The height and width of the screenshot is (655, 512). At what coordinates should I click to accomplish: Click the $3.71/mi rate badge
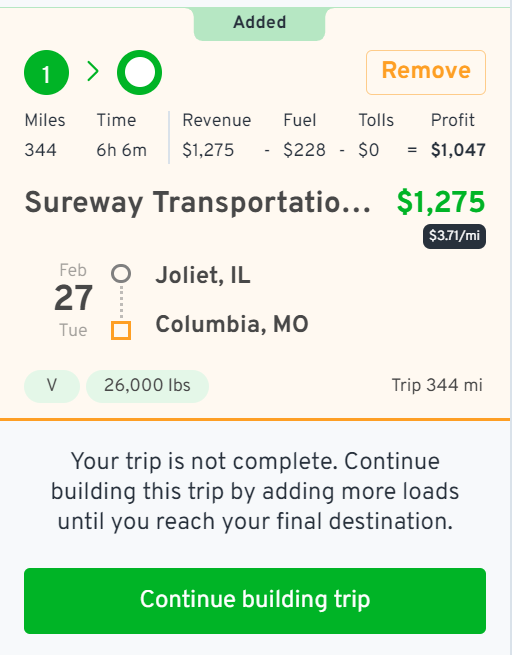pos(454,236)
